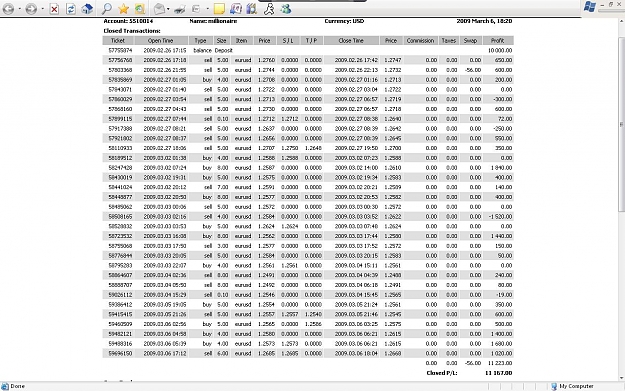Click the 10 000.00 deposit amount

click(x=500, y=51)
